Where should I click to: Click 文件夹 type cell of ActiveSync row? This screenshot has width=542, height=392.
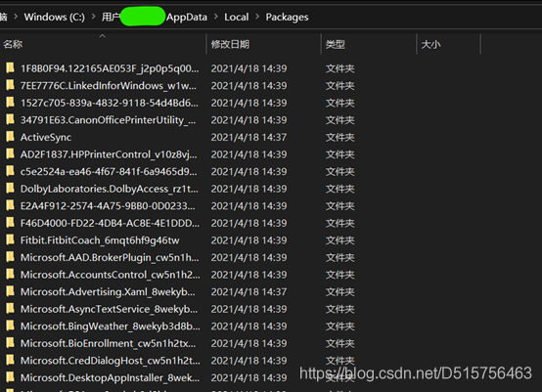[340, 138]
